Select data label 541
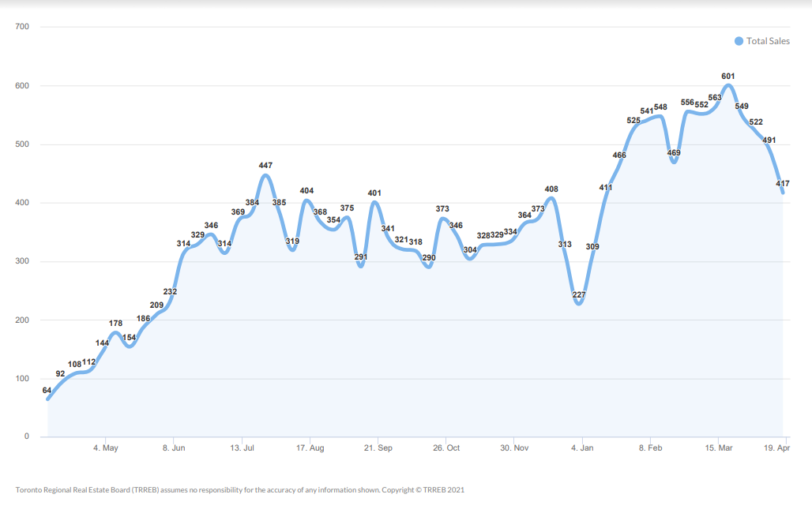812x513 pixels. [x=647, y=110]
